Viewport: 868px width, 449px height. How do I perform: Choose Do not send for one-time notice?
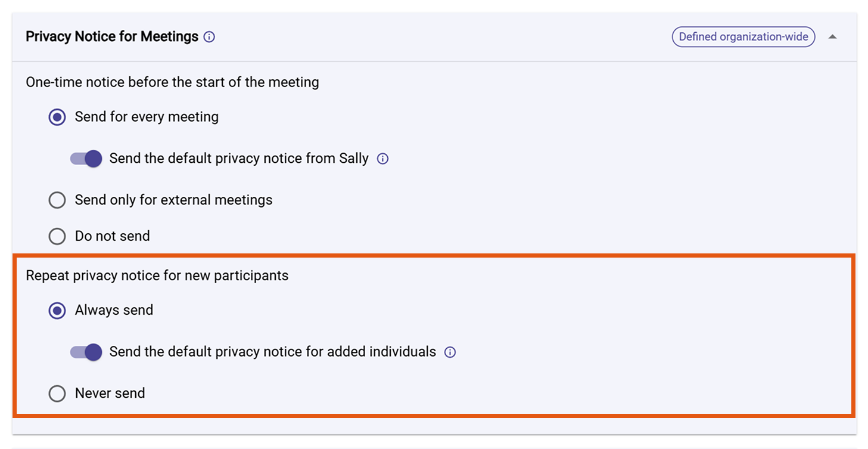57,236
